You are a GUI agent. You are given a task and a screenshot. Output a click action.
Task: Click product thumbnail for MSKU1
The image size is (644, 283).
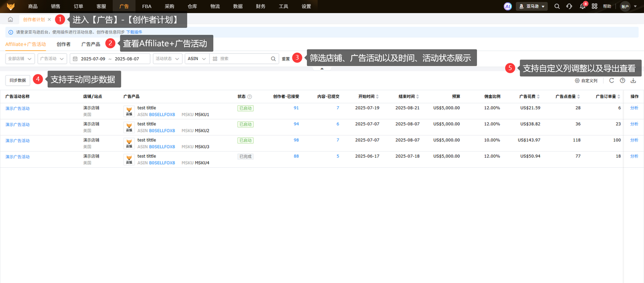[x=129, y=111]
